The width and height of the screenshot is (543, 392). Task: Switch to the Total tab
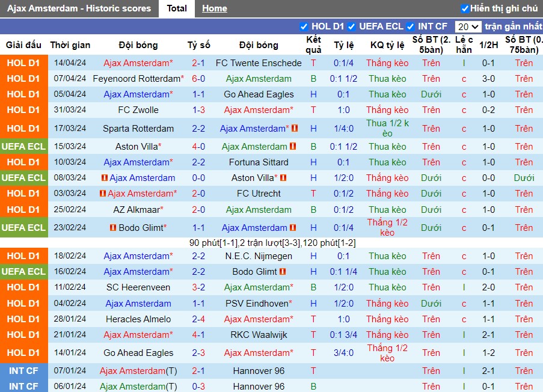[x=177, y=8]
